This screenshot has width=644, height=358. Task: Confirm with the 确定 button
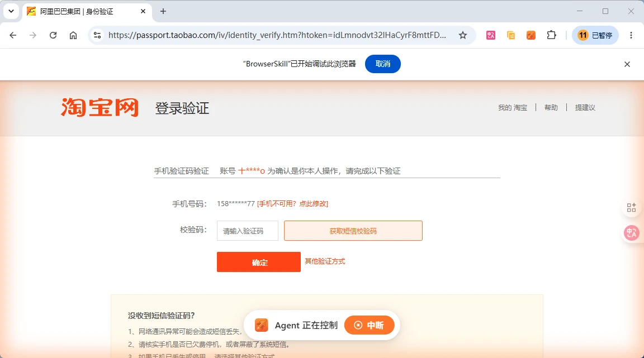[x=259, y=262]
